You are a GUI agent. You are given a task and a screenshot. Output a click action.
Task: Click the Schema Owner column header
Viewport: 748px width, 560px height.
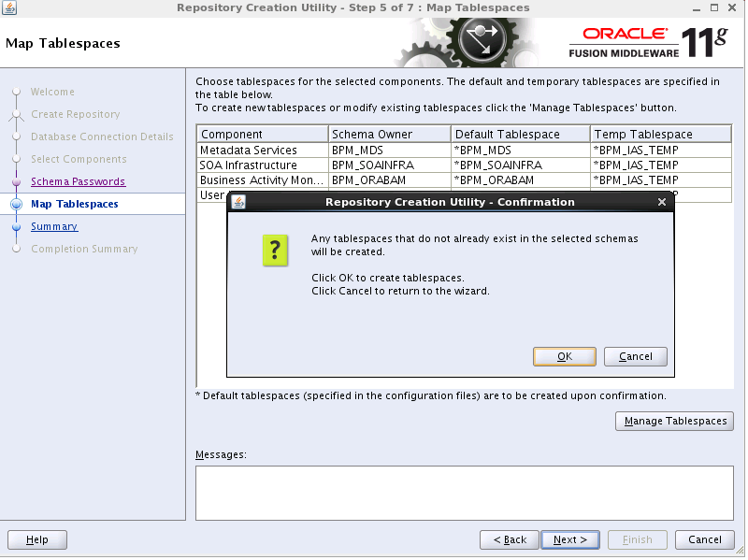point(390,135)
